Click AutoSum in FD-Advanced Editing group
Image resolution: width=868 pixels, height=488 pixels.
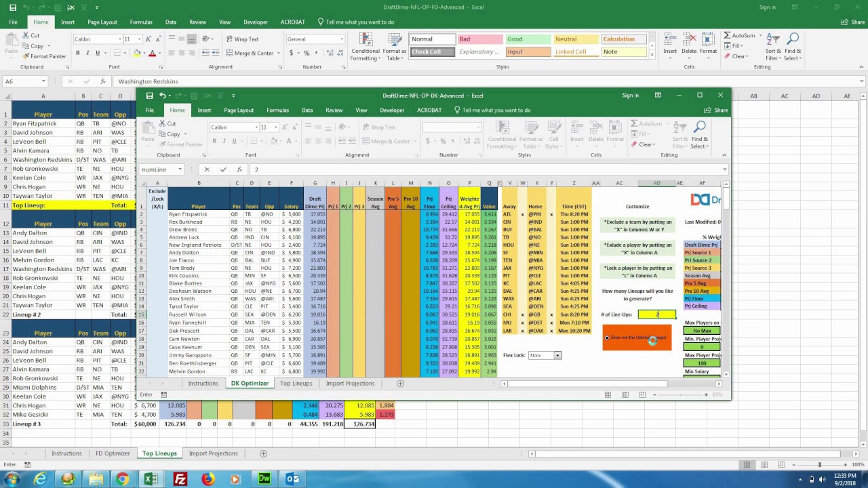tap(739, 35)
